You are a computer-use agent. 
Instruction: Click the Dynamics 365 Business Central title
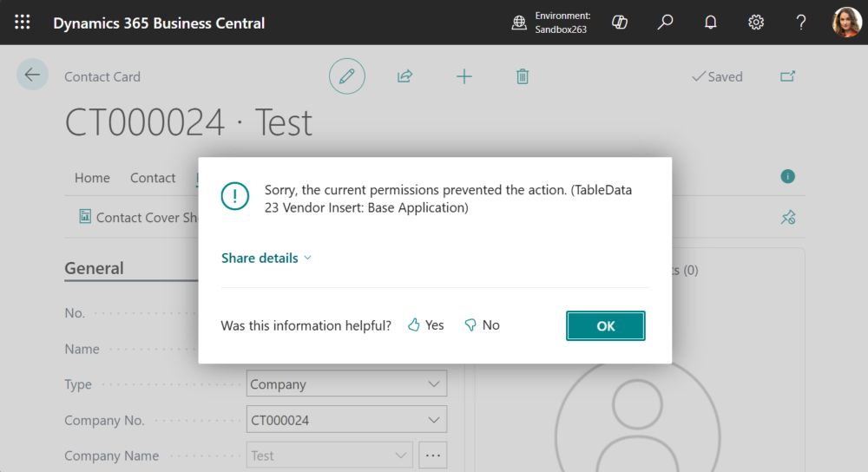tap(159, 23)
